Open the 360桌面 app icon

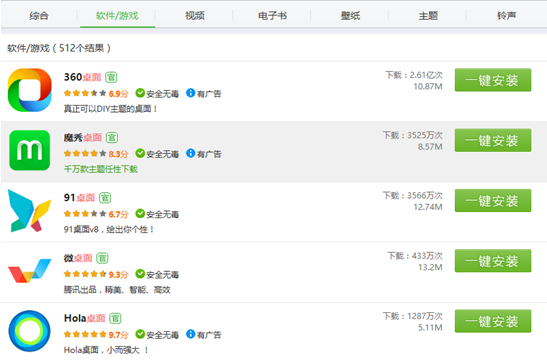tap(30, 90)
